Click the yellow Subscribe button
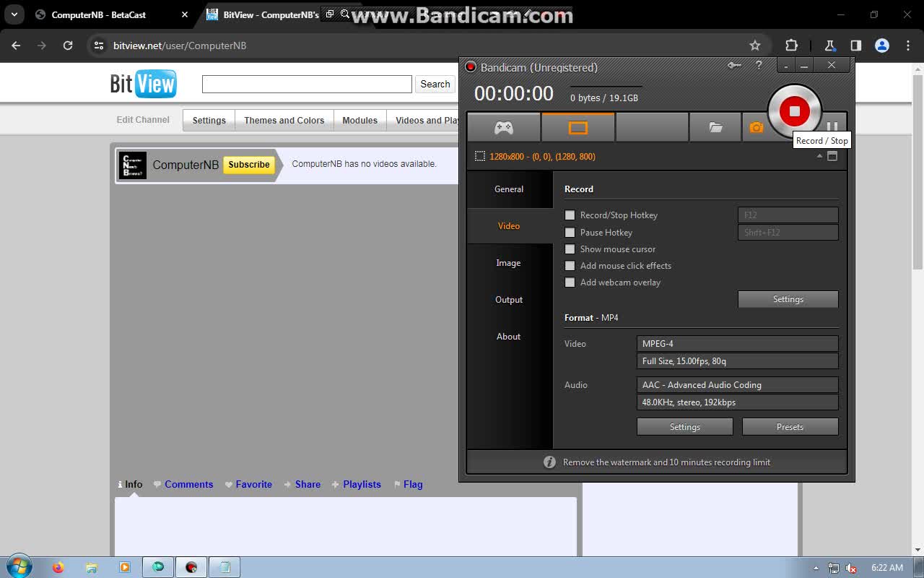Image resolution: width=924 pixels, height=578 pixels. [x=249, y=165]
